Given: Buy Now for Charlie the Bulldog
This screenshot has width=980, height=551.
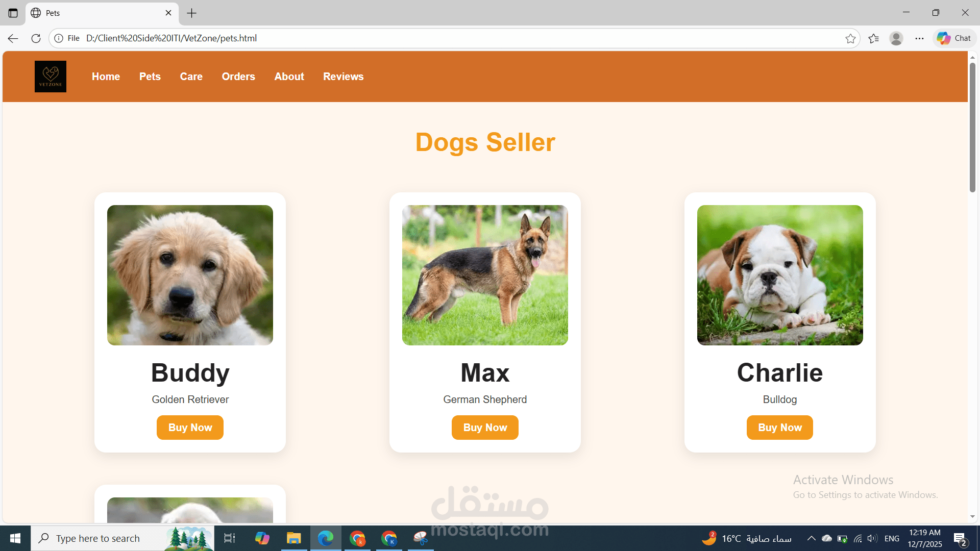Looking at the screenshot, I should tap(780, 428).
